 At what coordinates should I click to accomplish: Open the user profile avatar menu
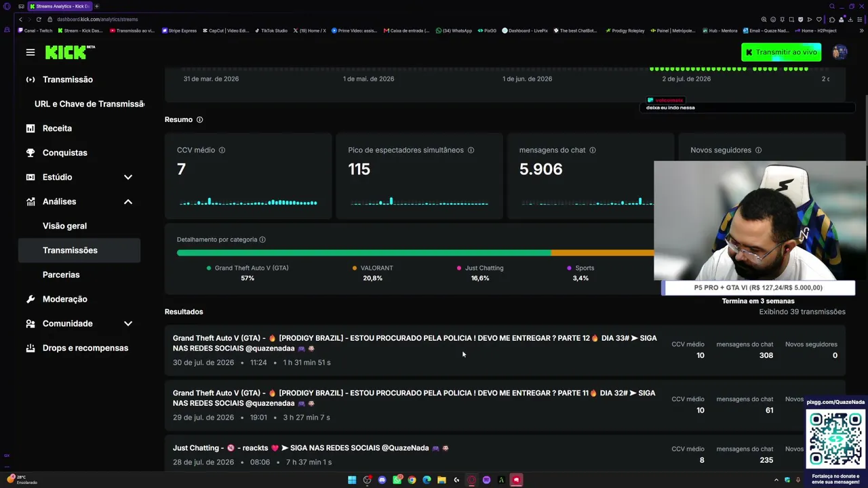(x=840, y=52)
